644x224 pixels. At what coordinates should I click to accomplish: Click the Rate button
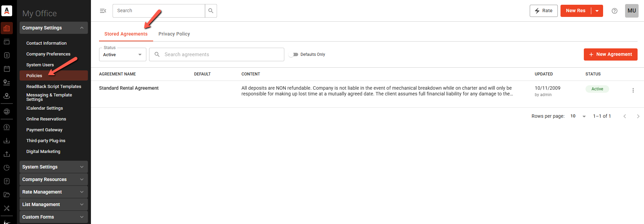544,11
